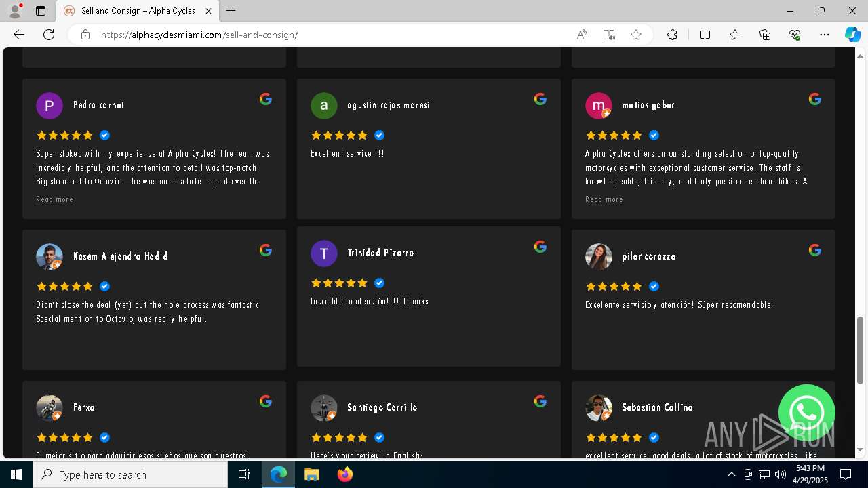This screenshot has width=868, height=488.
Task: Click the Google icon on Trinidad Pizarro's review
Action: [540, 247]
